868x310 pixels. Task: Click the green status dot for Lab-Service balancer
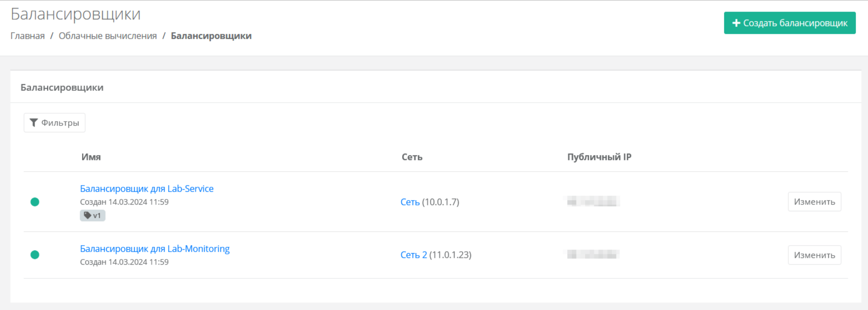click(x=35, y=202)
